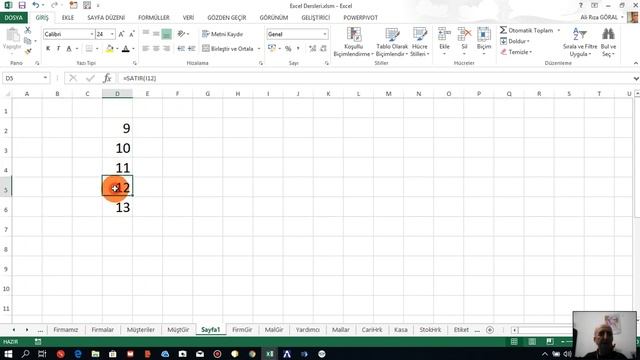Open Bul ve Seç find menu

tap(608, 42)
